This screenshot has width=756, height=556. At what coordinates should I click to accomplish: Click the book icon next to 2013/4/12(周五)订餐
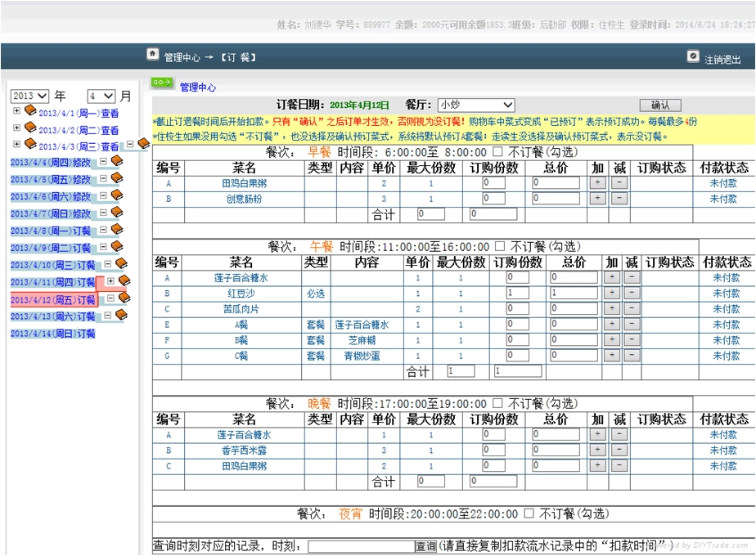(124, 298)
